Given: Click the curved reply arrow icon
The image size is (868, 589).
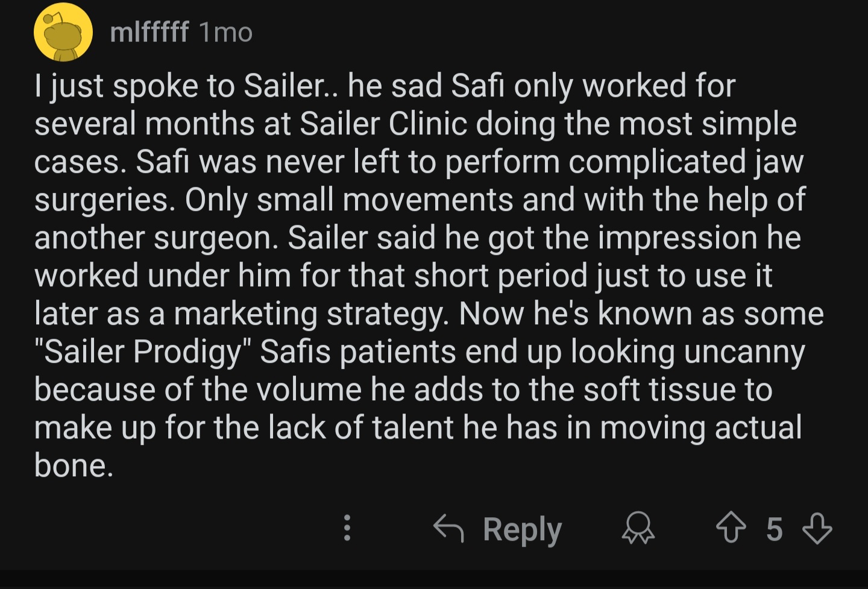Looking at the screenshot, I should tap(448, 528).
